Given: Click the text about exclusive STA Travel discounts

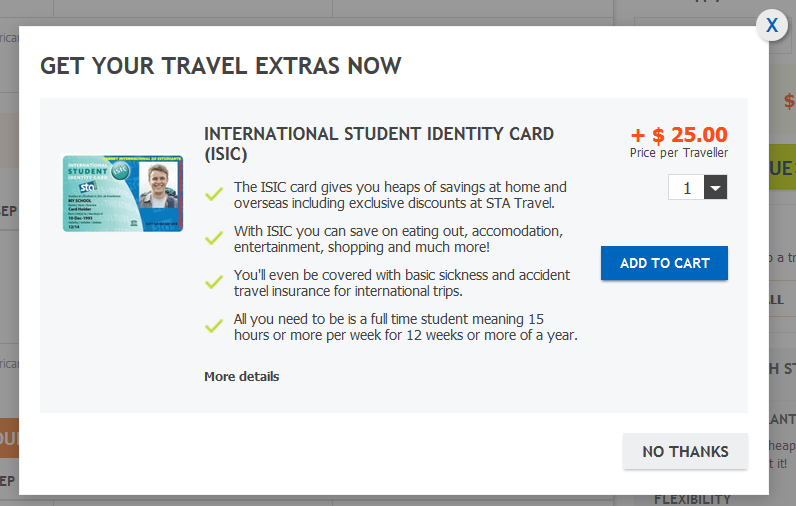Looking at the screenshot, I should click(x=400, y=195).
